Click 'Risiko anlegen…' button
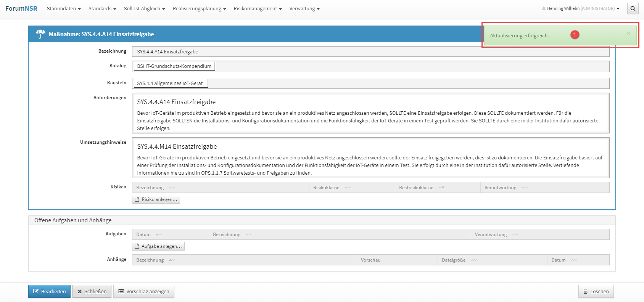644x302 pixels. coord(156,199)
